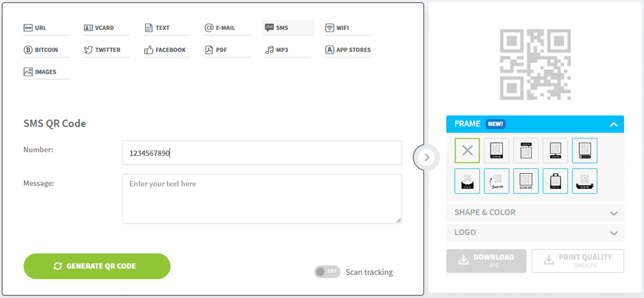This screenshot has height=298, width=644.
Task: Click into the Message text area
Action: pos(261,199)
